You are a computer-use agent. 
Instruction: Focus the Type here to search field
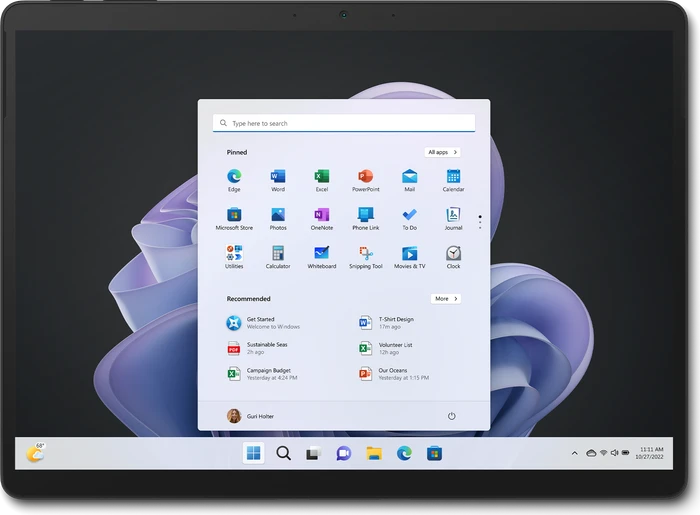pyautogui.click(x=344, y=123)
